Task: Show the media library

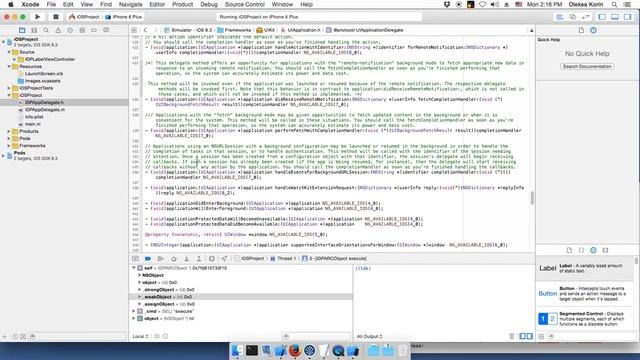Action: pyautogui.click(x=605, y=250)
